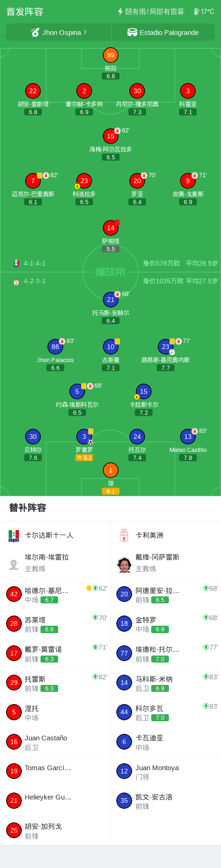Select the 4-1-4-1 formation label

point(34,263)
